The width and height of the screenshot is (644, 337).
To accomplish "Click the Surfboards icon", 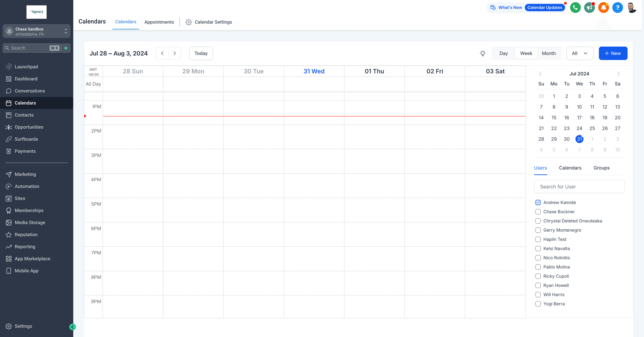I will tap(9, 139).
